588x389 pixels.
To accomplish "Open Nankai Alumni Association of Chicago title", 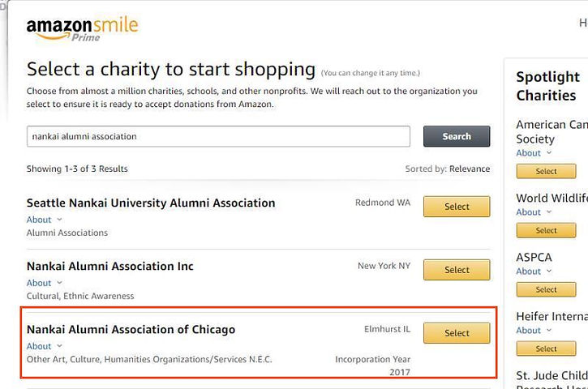I will pos(131,329).
